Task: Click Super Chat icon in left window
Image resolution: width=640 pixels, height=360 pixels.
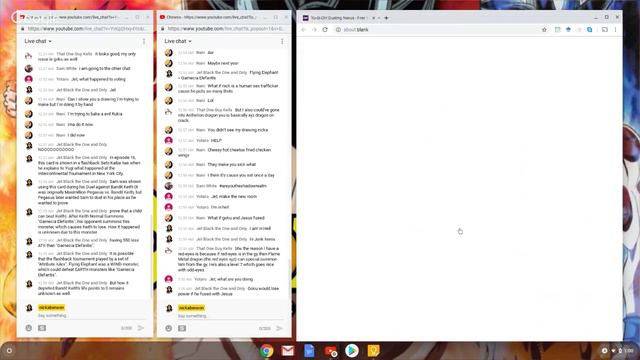Action: pyautogui.click(x=42, y=328)
